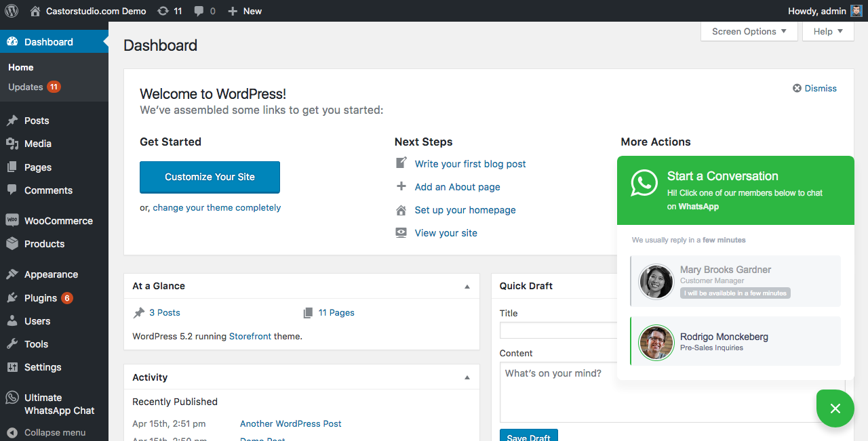Expand the Screen Options dropdown
The width and height of the screenshot is (868, 441).
[749, 31]
